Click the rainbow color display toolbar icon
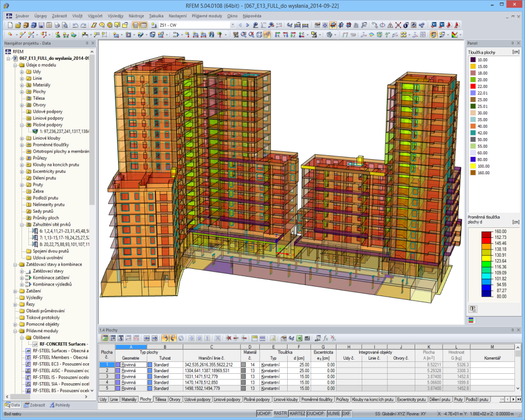 [x=455, y=35]
